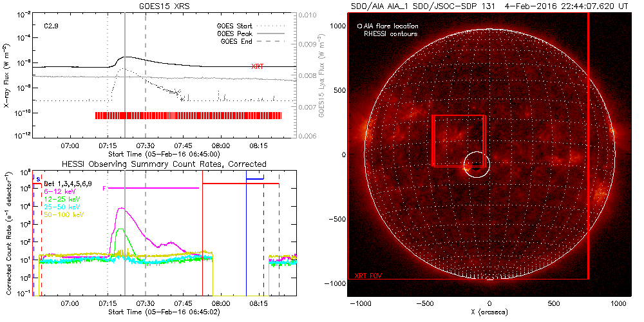Screen dimensions: 644x322
Task: Click the XRT FOV label on solar image
Action: (x=366, y=275)
